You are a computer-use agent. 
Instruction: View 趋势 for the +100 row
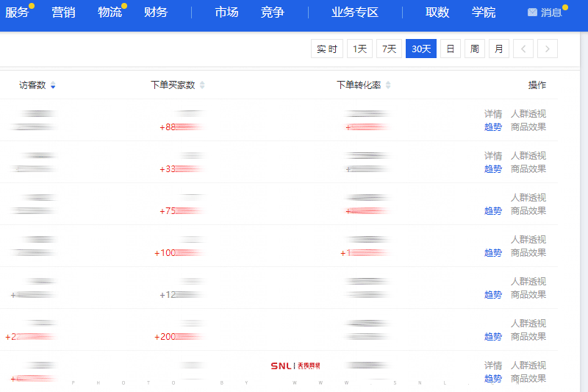(x=492, y=253)
